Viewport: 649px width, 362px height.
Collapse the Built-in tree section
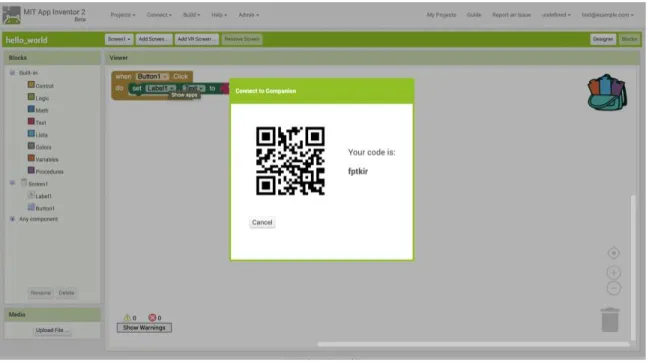click(x=12, y=73)
